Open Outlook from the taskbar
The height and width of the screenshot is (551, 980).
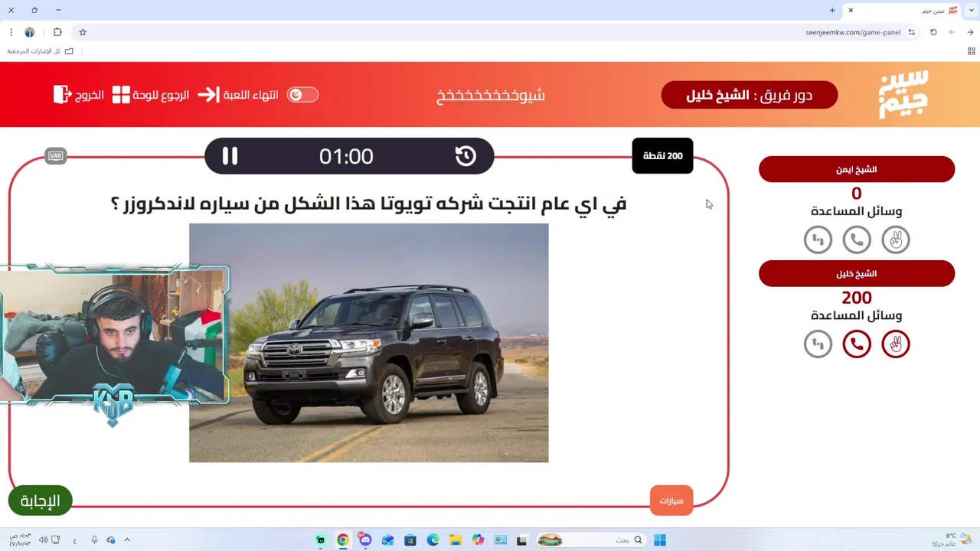point(387,540)
